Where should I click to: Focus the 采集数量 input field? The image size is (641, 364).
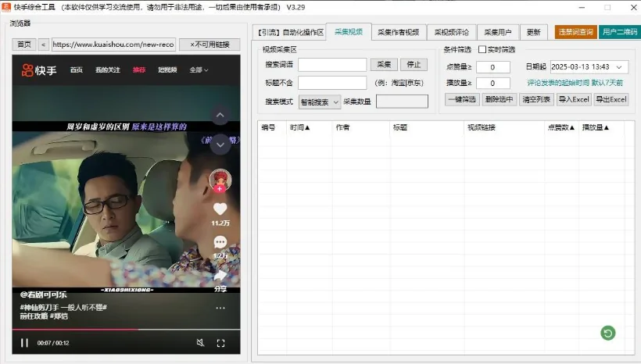[x=403, y=102]
